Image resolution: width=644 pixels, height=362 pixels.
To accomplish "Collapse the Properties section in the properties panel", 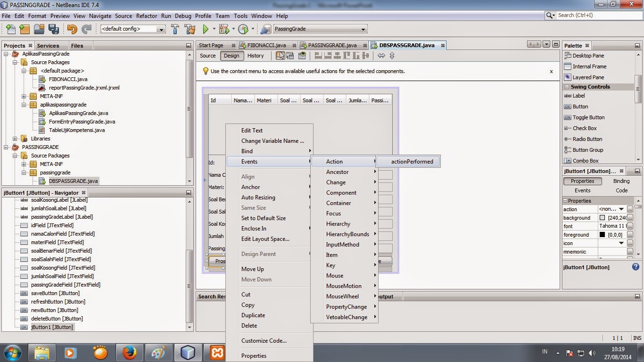I will [x=566, y=201].
